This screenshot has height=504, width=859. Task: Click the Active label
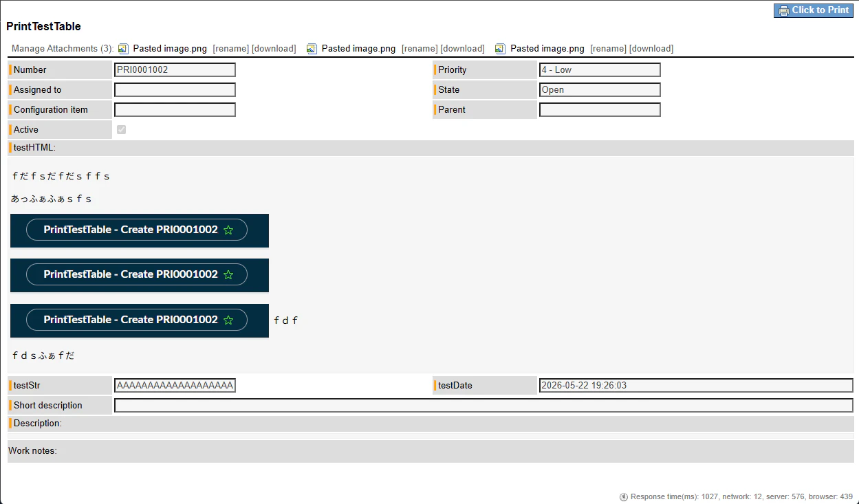[26, 129]
